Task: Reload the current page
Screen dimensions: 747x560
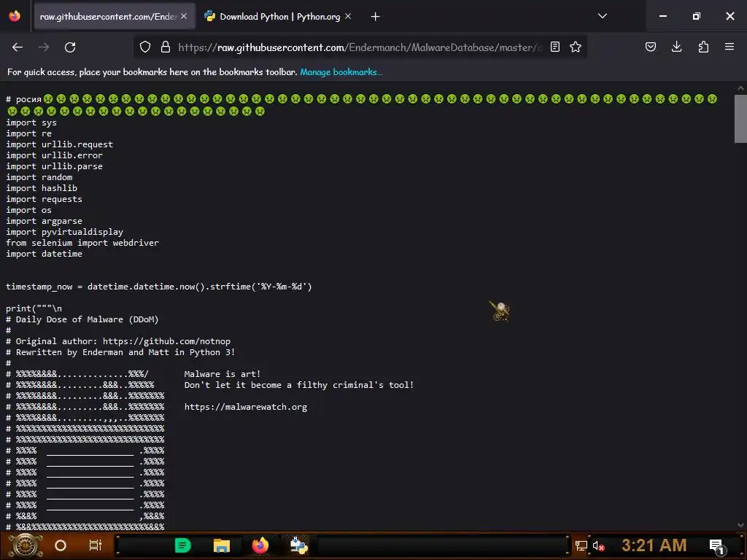Action: point(70,47)
